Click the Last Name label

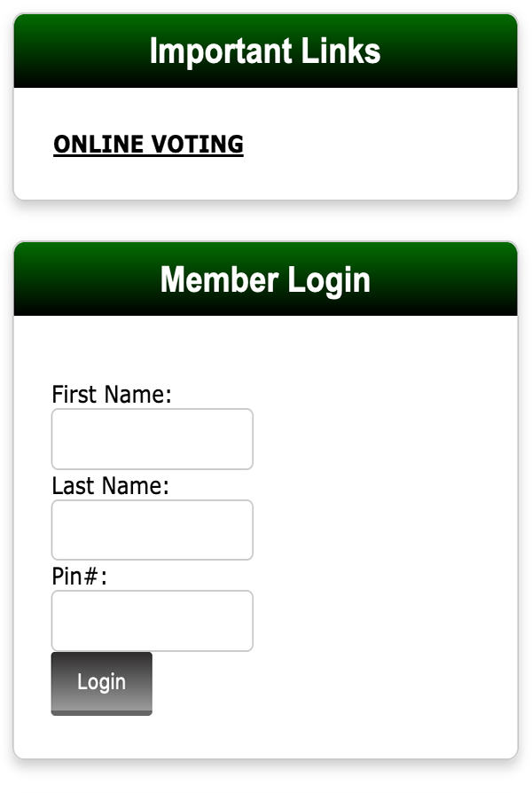[110, 486]
